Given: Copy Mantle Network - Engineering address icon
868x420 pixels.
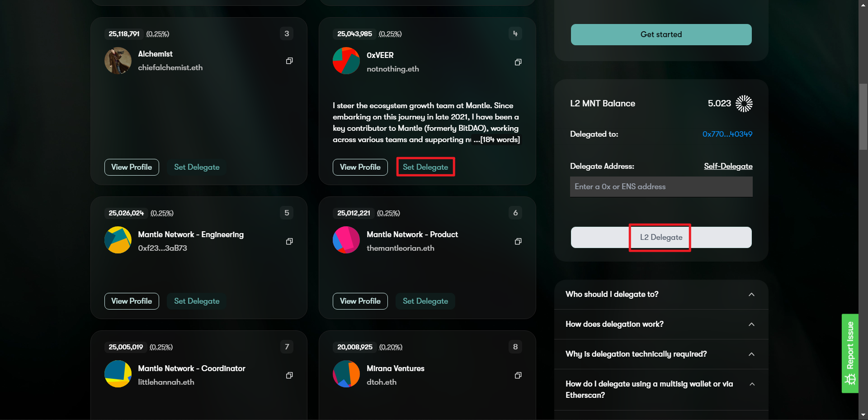Looking at the screenshot, I should tap(289, 241).
